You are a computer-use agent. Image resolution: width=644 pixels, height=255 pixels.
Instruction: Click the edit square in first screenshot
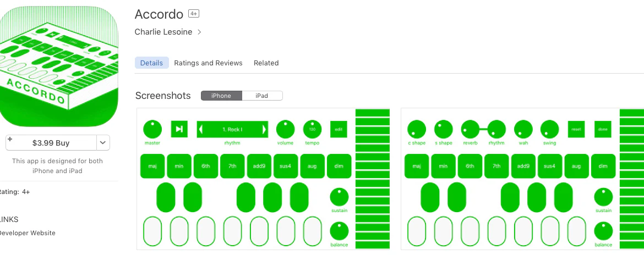[x=339, y=129]
